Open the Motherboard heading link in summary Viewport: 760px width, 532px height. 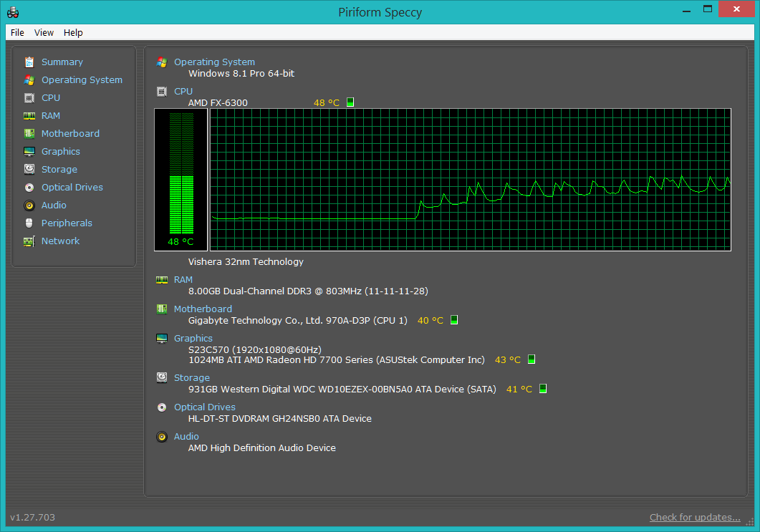tap(203, 309)
